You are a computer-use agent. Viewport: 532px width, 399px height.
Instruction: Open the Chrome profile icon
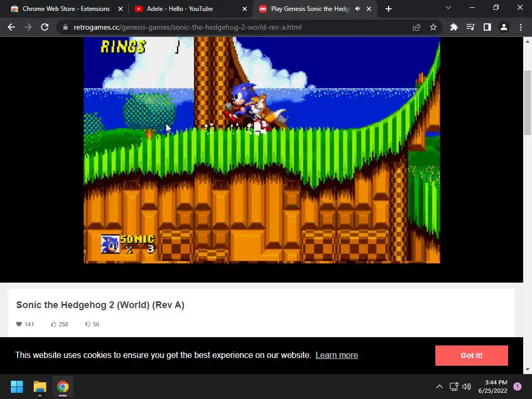(x=503, y=27)
